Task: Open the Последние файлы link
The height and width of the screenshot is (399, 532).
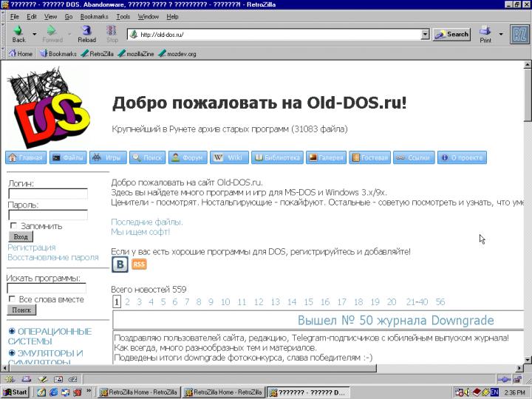Action: (146, 222)
